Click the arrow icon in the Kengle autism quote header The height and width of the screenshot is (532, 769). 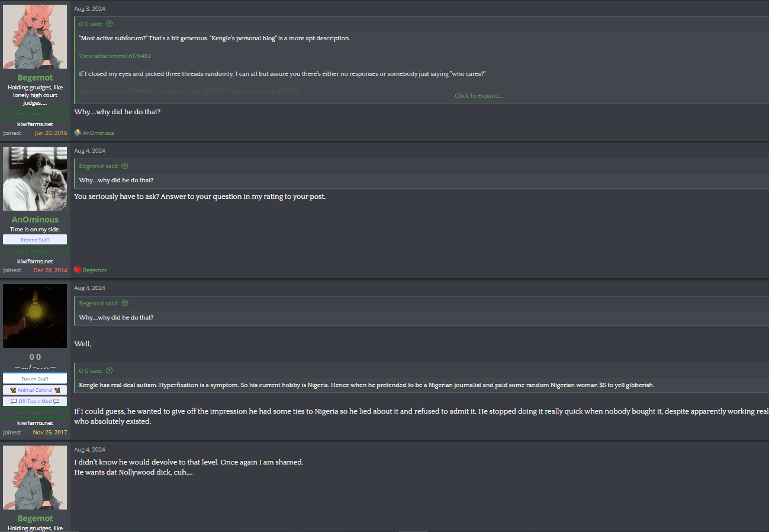(x=110, y=370)
